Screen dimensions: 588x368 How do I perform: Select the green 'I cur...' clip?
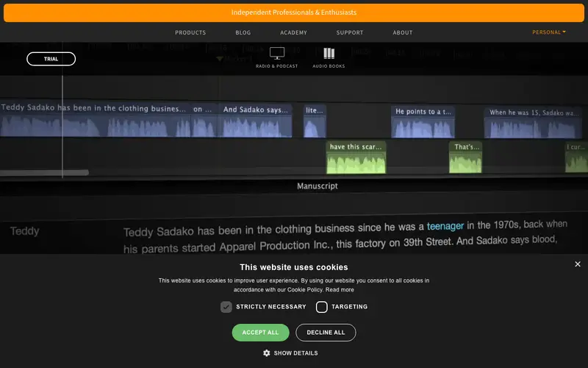[576, 157]
